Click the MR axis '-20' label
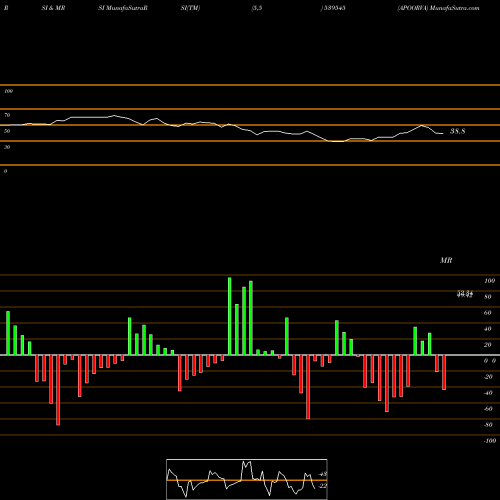Viewport: 500px width, 500px height. pos(488,377)
